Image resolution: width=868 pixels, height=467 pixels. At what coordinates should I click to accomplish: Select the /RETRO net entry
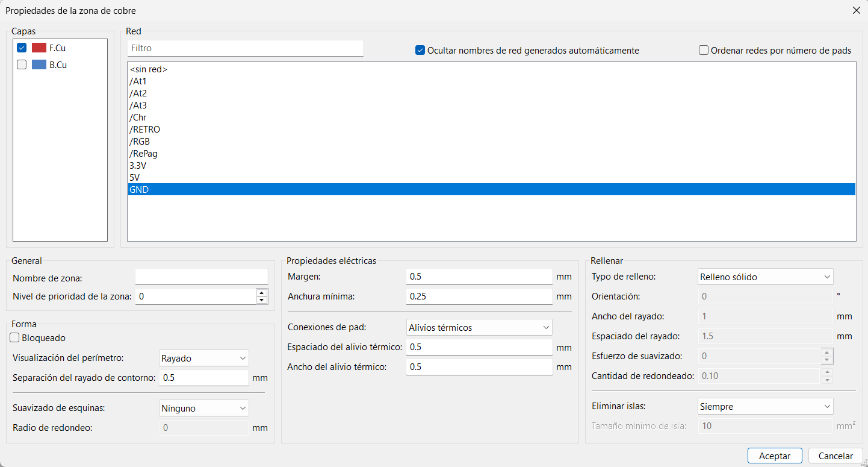[144, 129]
